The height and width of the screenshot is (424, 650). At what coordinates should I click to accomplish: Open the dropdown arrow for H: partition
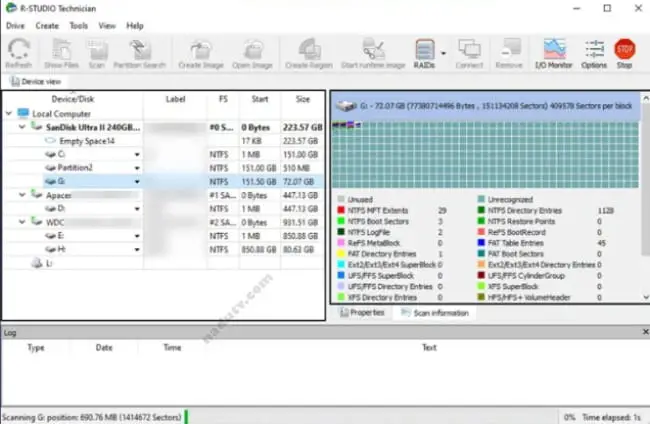click(137, 250)
